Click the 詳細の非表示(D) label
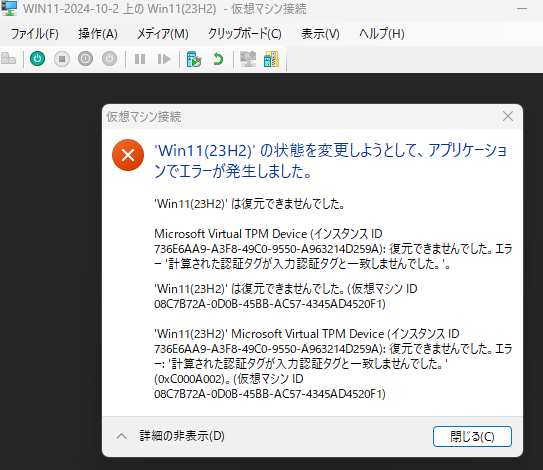Viewport: 543px width, 470px height. click(x=182, y=436)
